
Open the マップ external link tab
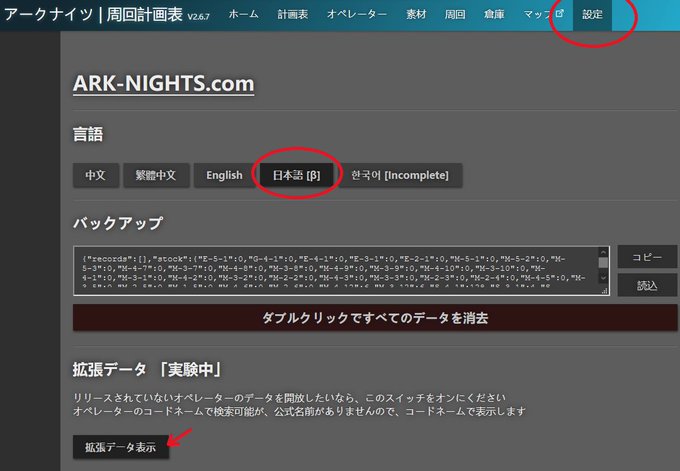543,14
